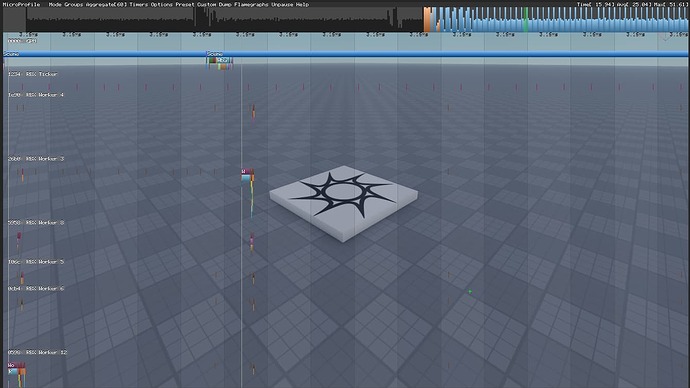
Task: Click the first Scene timer bar
Action: [105, 54]
